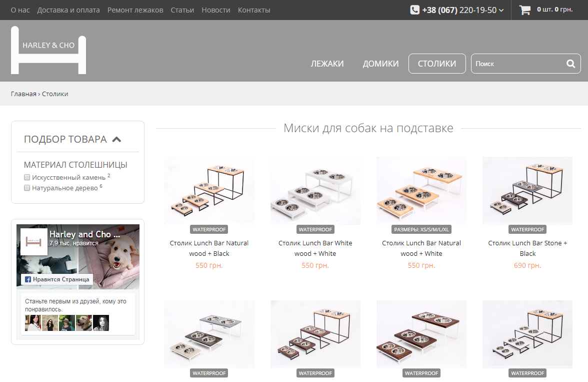The height and width of the screenshot is (382, 588).
Task: Open the shopping cart icon
Action: click(524, 10)
